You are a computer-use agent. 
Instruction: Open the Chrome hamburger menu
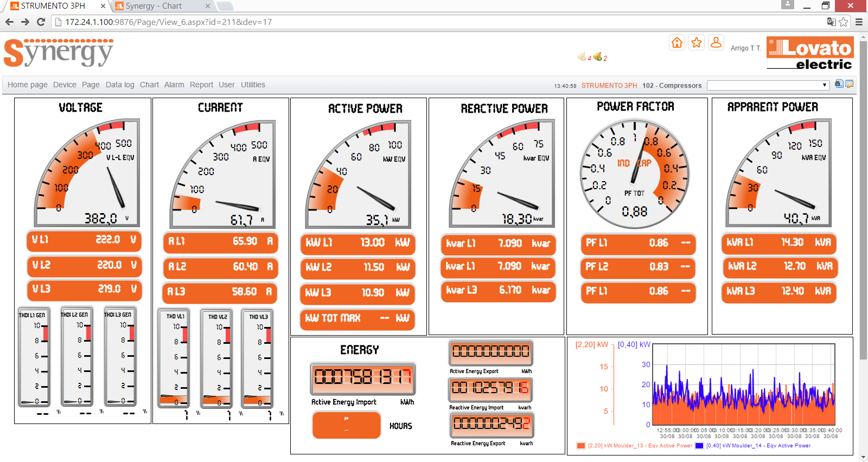859,22
